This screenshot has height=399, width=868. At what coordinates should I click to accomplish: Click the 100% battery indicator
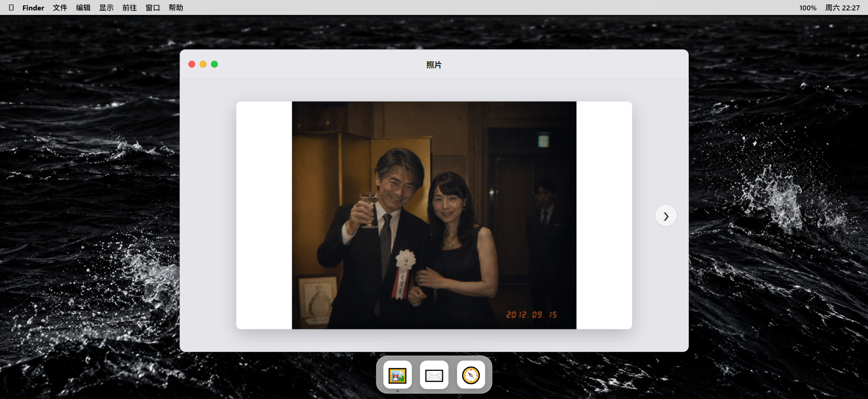pos(808,8)
